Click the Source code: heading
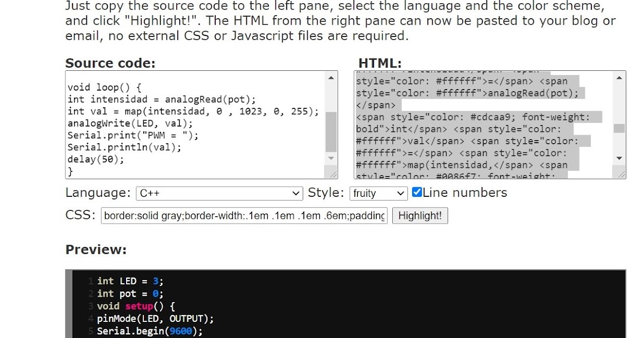The height and width of the screenshot is (338, 644). click(109, 63)
